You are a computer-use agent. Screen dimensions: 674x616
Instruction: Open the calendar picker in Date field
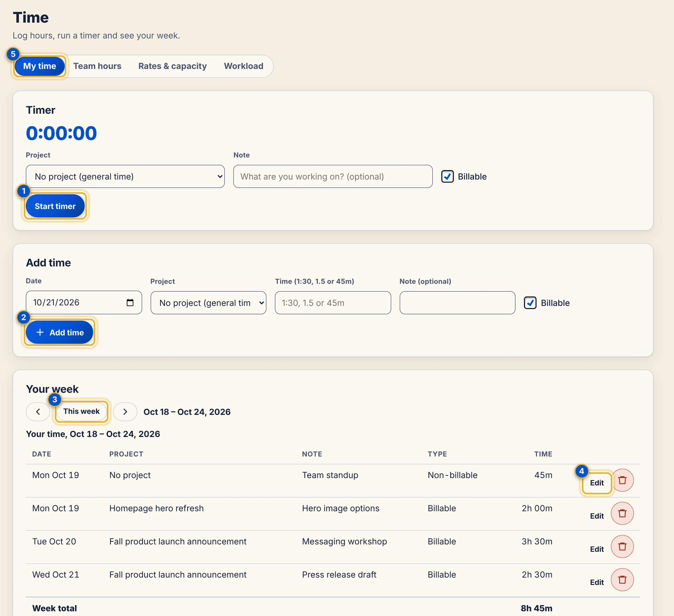pos(130,302)
